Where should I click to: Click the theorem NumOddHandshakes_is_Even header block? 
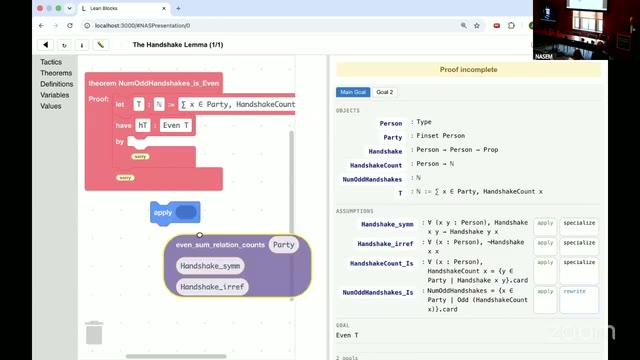tap(153, 83)
